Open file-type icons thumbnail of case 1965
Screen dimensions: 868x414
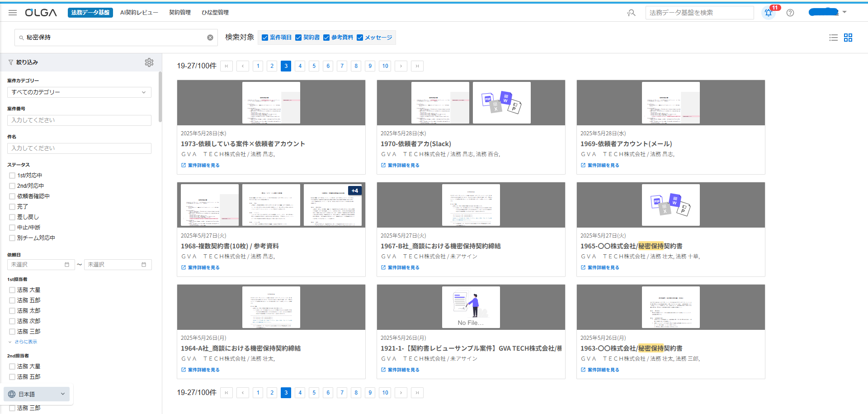coord(671,205)
